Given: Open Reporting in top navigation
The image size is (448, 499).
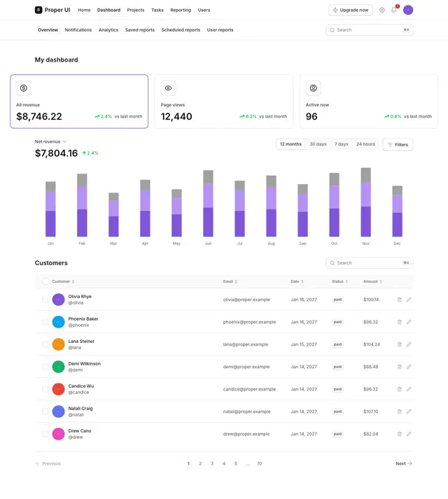Looking at the screenshot, I should pos(181,10).
